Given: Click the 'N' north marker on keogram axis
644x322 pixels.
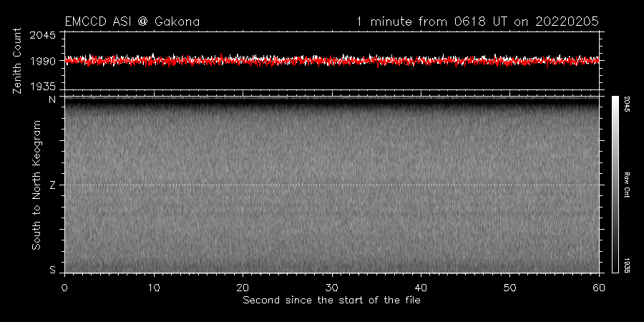Looking at the screenshot, I should tap(52, 99).
